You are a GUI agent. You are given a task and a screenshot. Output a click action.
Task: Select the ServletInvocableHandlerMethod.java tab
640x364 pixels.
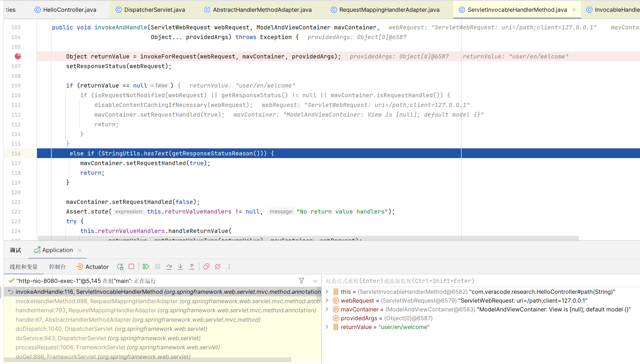coord(517,10)
